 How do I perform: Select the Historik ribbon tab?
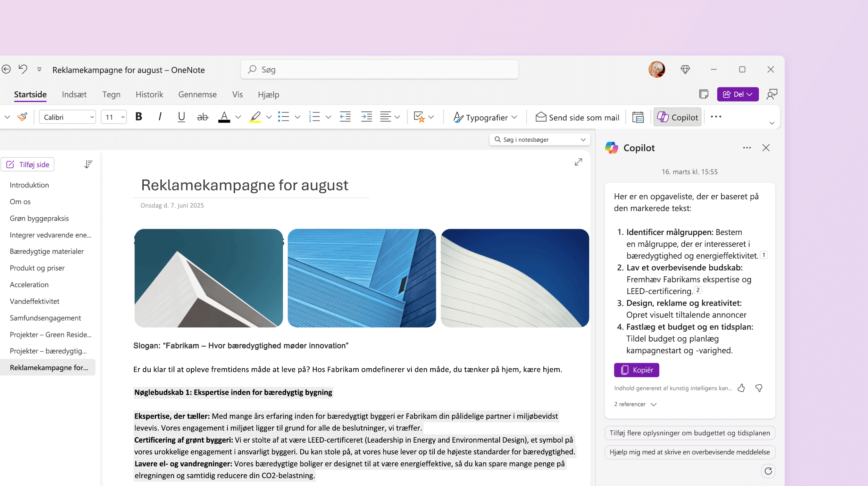[x=149, y=94]
